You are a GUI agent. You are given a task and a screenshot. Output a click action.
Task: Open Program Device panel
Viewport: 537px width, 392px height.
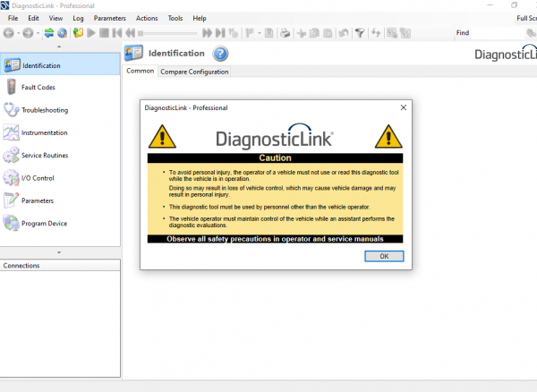pos(44,223)
